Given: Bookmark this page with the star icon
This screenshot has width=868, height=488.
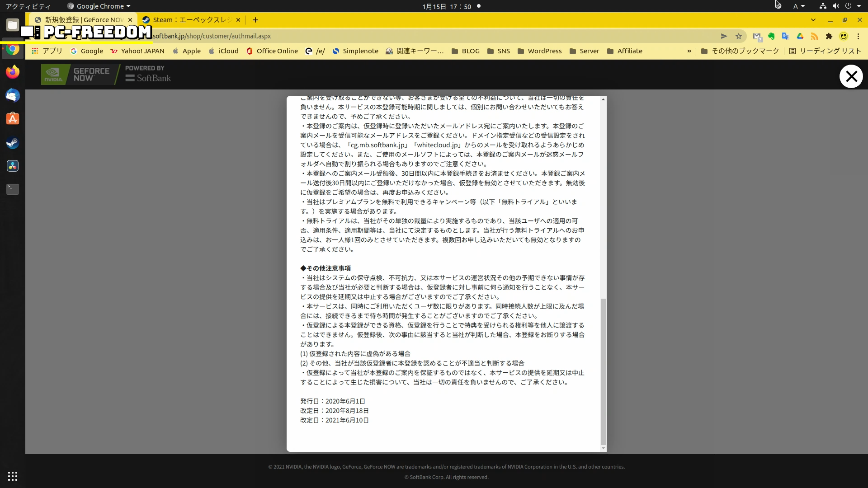Looking at the screenshot, I should tap(739, 36).
